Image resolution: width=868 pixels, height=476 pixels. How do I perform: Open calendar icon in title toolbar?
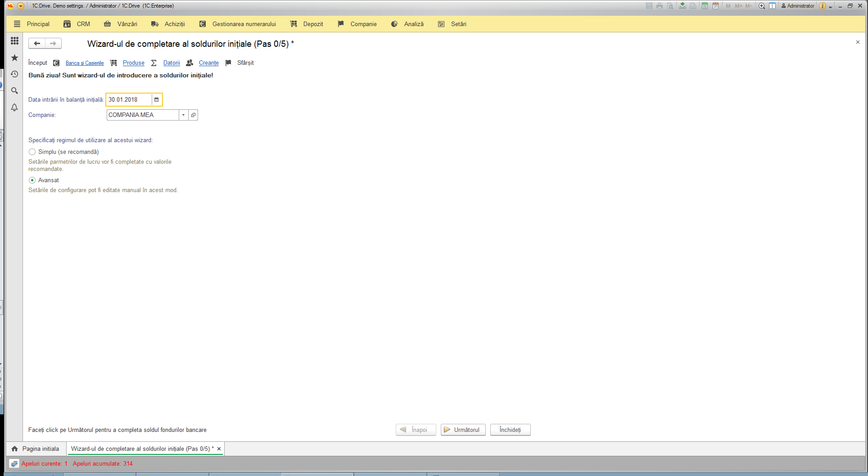(x=715, y=6)
